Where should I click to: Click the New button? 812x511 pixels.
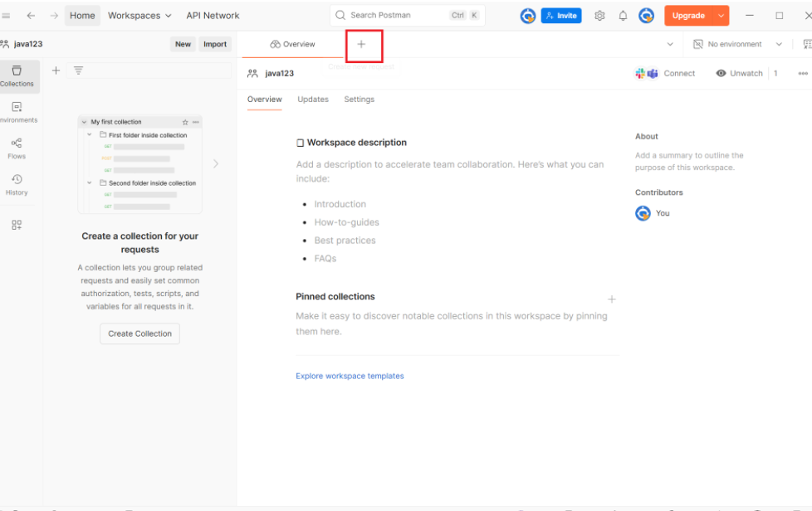coord(183,44)
